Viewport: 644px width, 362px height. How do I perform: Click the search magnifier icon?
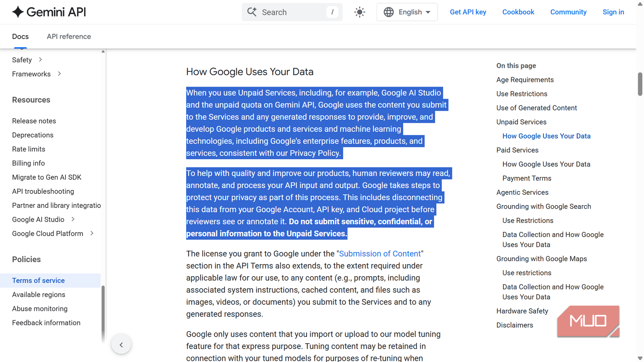[x=252, y=12]
